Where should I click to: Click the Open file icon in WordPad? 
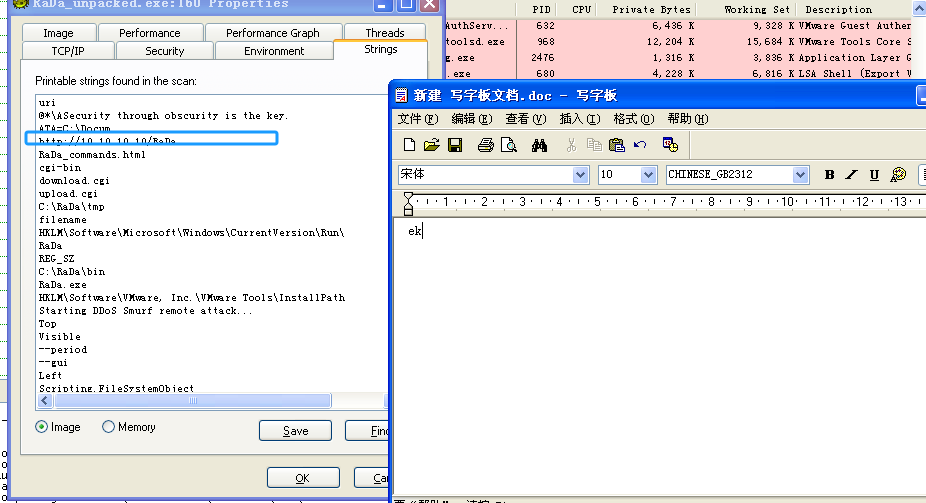tap(432, 145)
